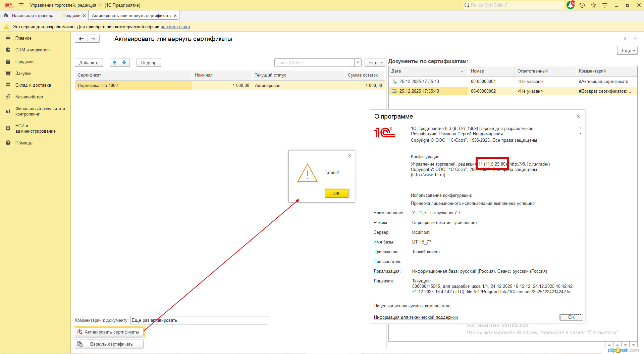Click document icon of row 00-00000001
Viewport: 644px width, 354px height.
(394, 82)
